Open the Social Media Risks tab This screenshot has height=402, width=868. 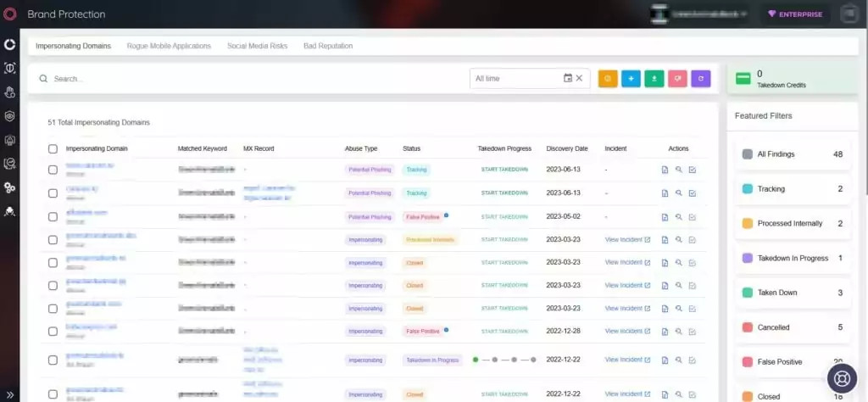[258, 46]
